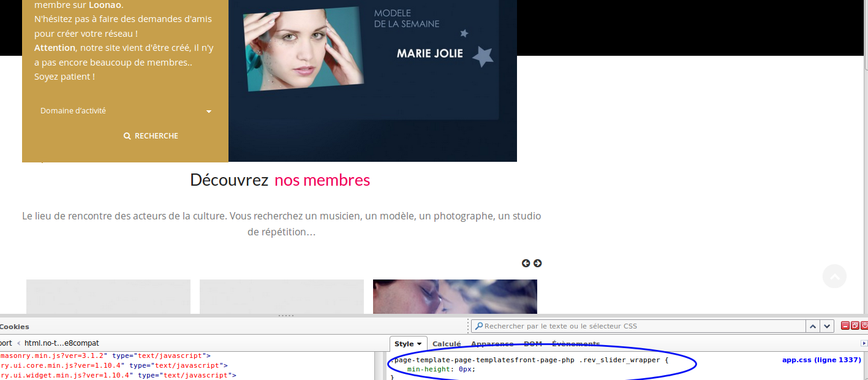Switch to the Calculé tab
868x380 pixels.
tap(447, 344)
